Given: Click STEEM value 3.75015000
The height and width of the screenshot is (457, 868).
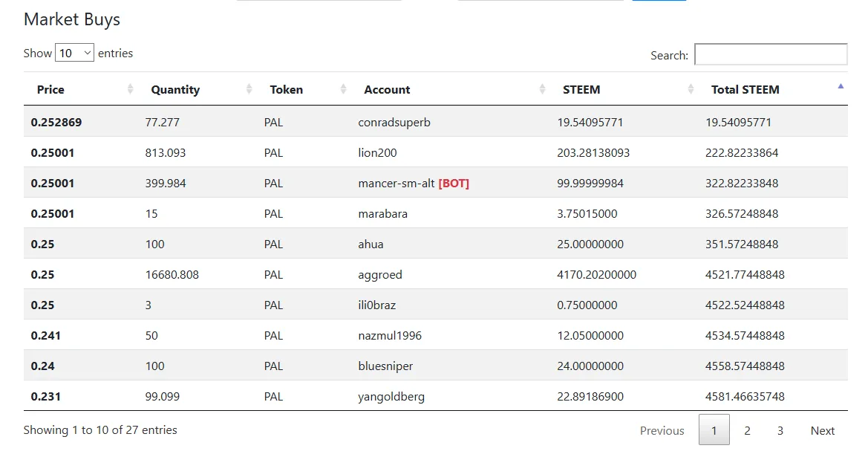Looking at the screenshot, I should point(587,214).
